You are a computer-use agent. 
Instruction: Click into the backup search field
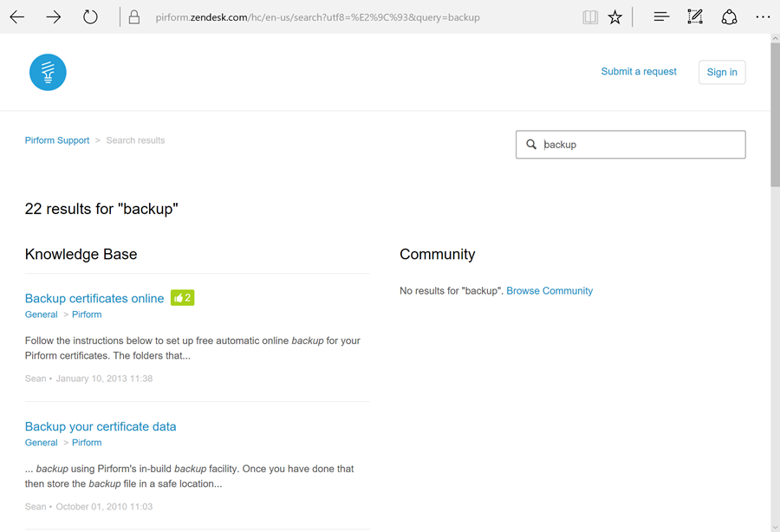tap(641, 145)
